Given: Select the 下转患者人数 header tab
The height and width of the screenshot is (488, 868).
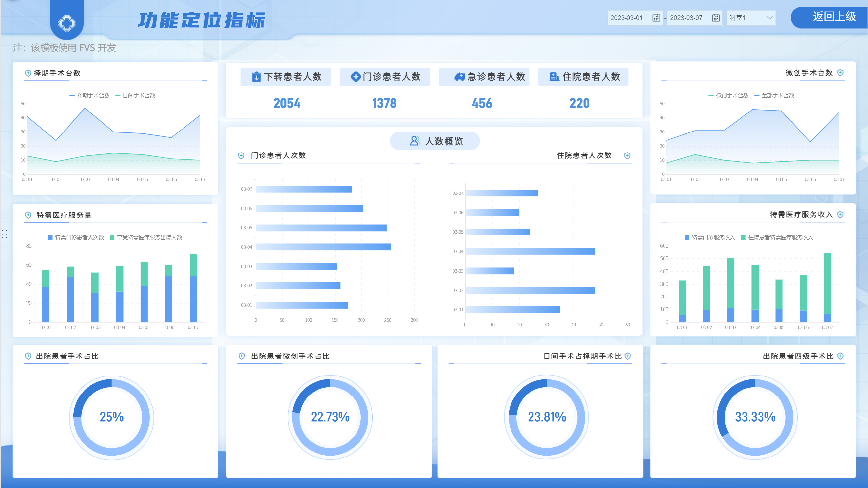Looking at the screenshot, I should pos(285,77).
